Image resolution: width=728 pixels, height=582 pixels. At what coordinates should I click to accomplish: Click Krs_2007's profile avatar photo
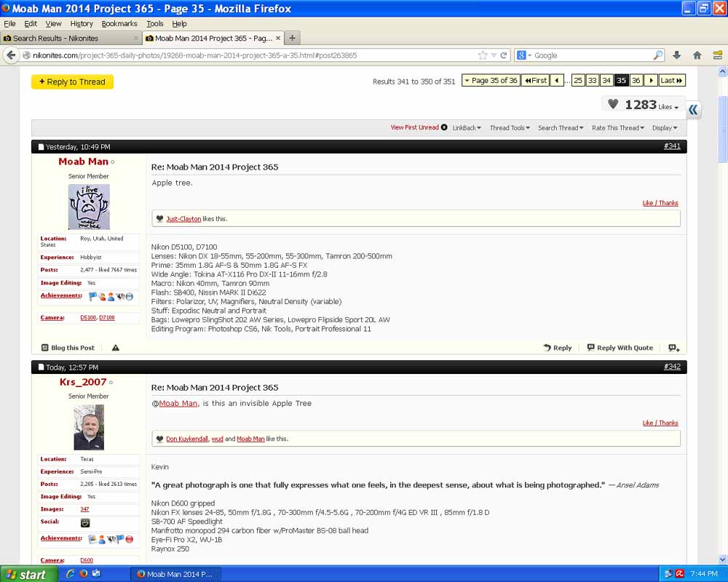pyautogui.click(x=89, y=427)
